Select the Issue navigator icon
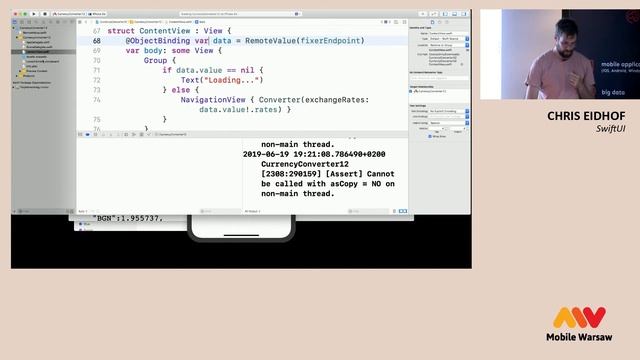Image resolution: width=640 pixels, height=360 pixels. coord(44,22)
